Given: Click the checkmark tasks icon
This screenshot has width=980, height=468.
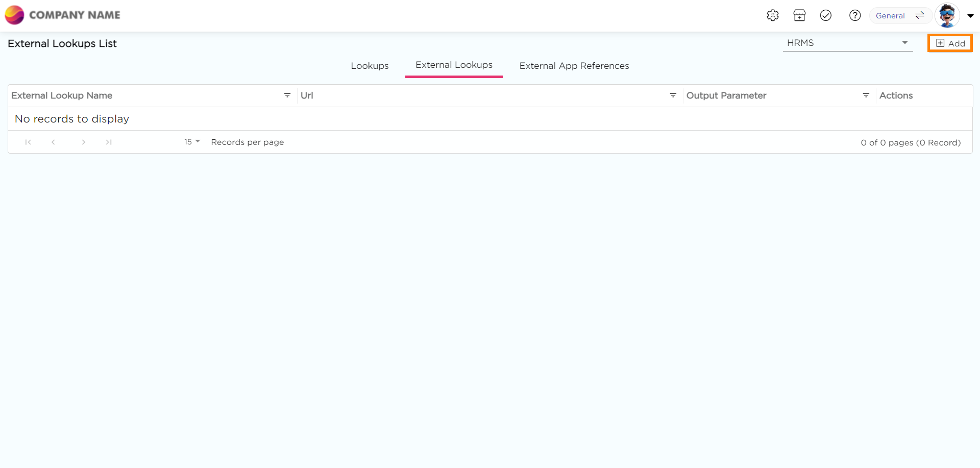Looking at the screenshot, I should 826,15.
